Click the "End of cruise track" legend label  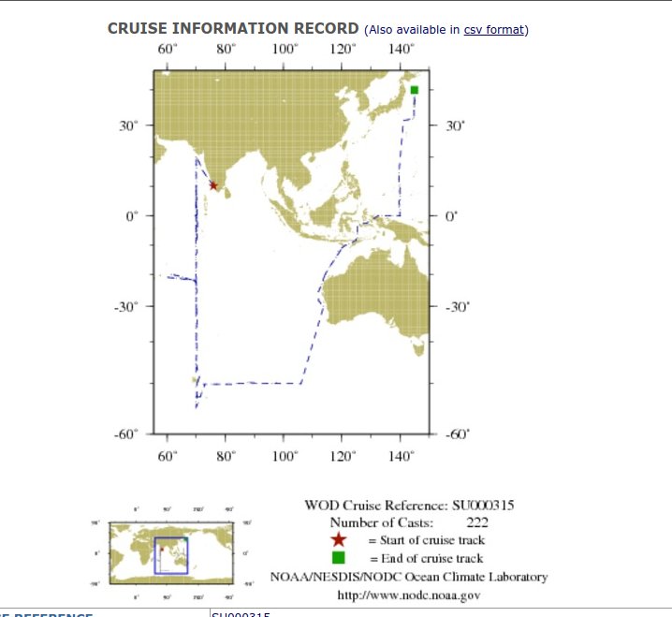(426, 558)
